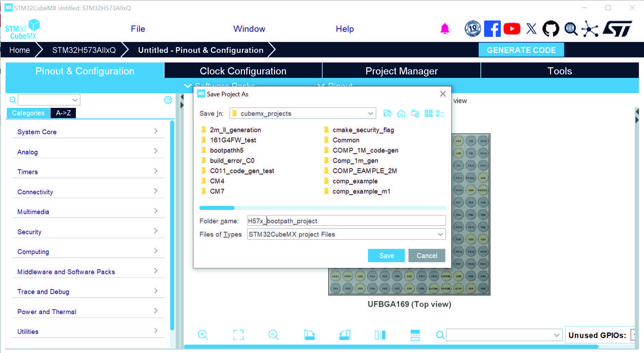
Task: Click the globe with magnifier icon in header
Action: pyautogui.click(x=571, y=29)
